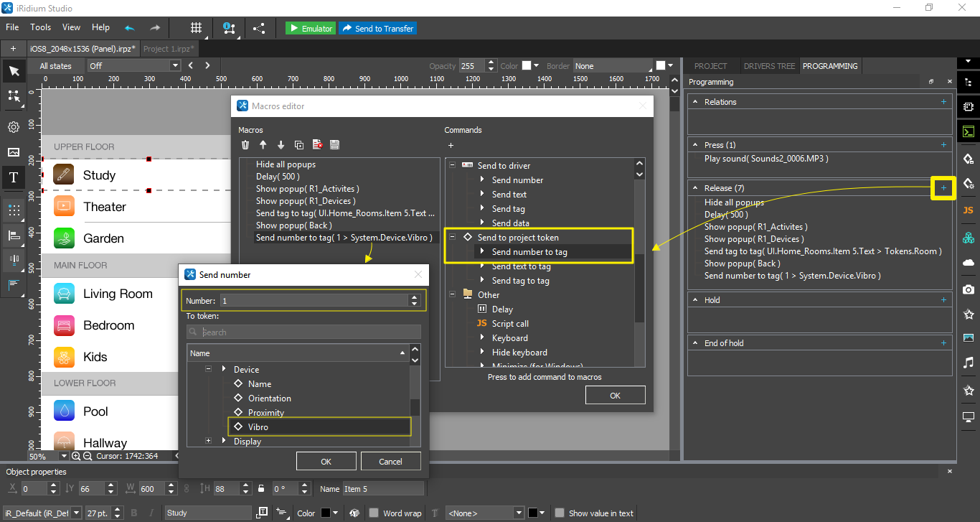
Task: Click the undo arrow in toolbar
Action: 129,28
